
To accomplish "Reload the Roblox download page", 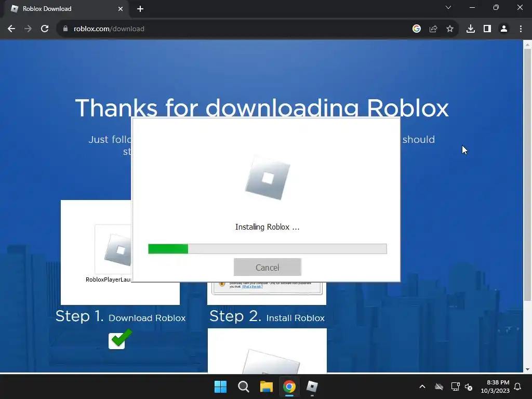I will pyautogui.click(x=45, y=29).
